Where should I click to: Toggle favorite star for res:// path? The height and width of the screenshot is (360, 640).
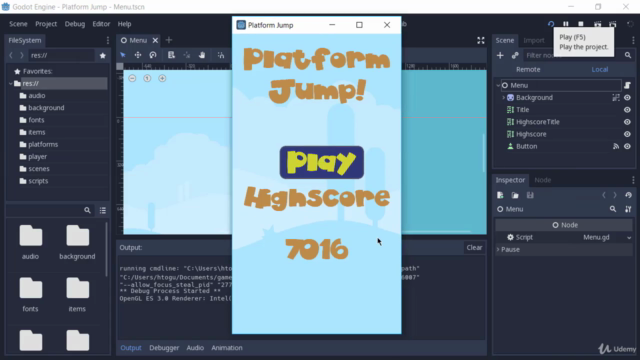click(x=102, y=55)
